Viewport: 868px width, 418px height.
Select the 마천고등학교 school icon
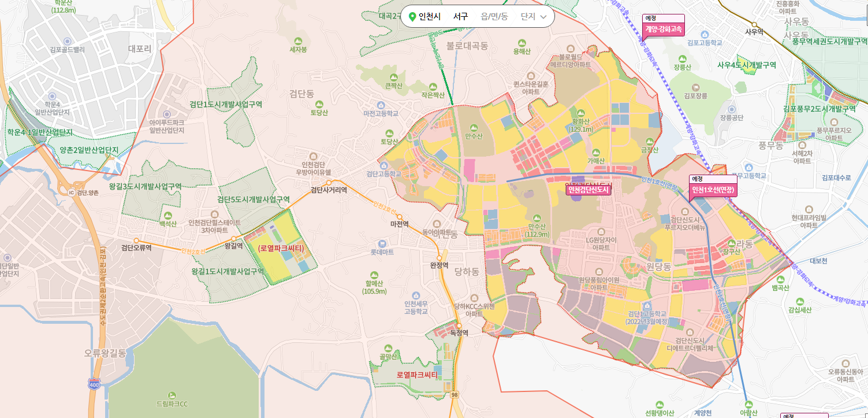[x=381, y=105]
